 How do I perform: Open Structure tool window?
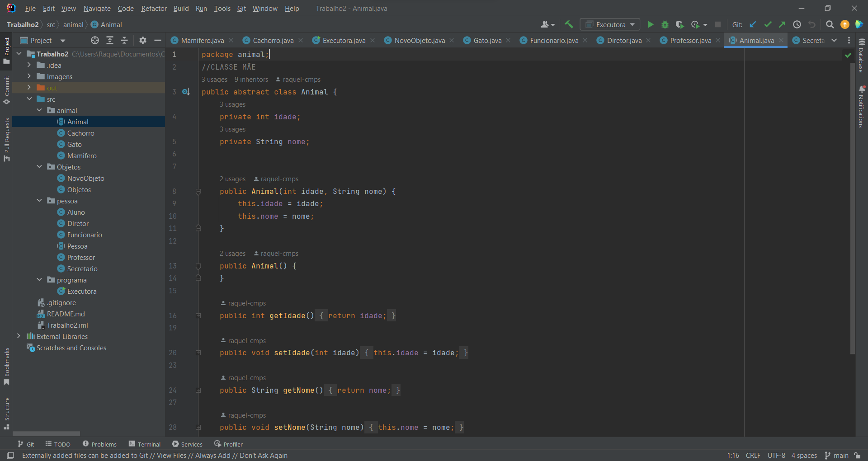pyautogui.click(x=6, y=413)
